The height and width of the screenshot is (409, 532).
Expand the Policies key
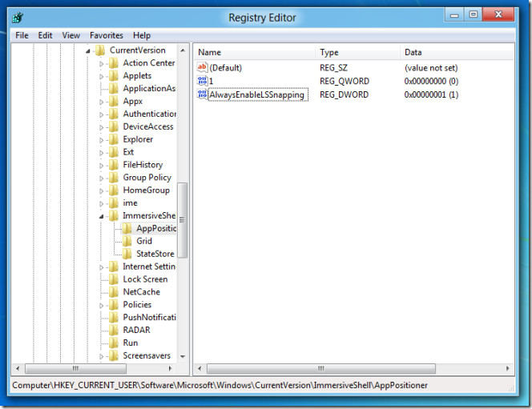(x=101, y=306)
